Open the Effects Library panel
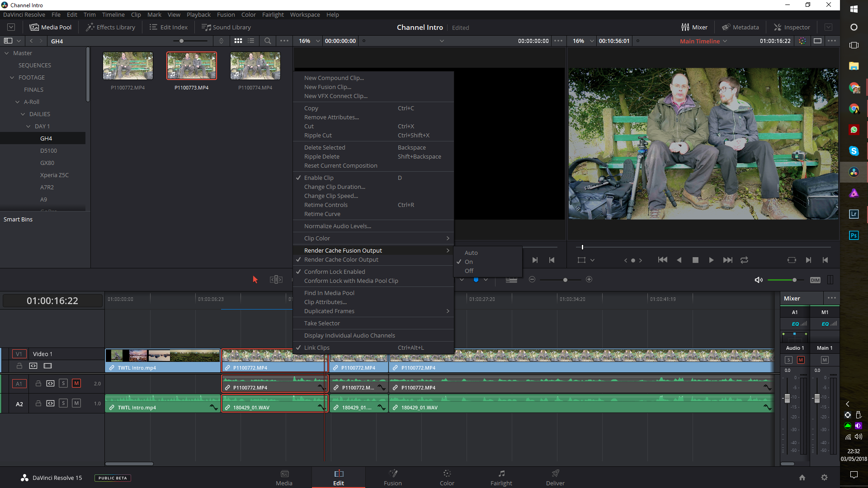Viewport: 868px width, 488px height. 111,27
